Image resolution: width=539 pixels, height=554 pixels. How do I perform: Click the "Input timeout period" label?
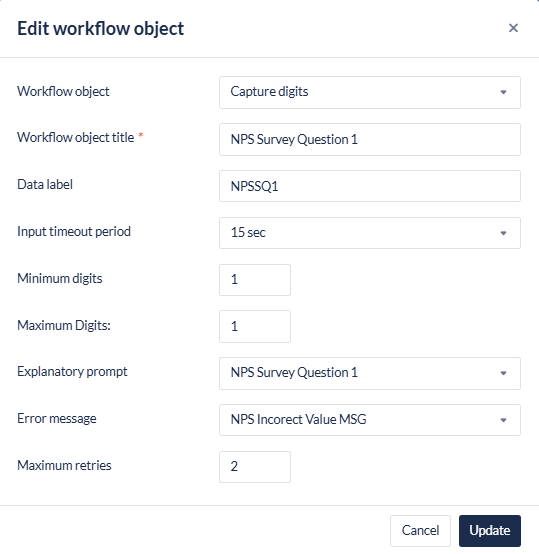click(74, 231)
